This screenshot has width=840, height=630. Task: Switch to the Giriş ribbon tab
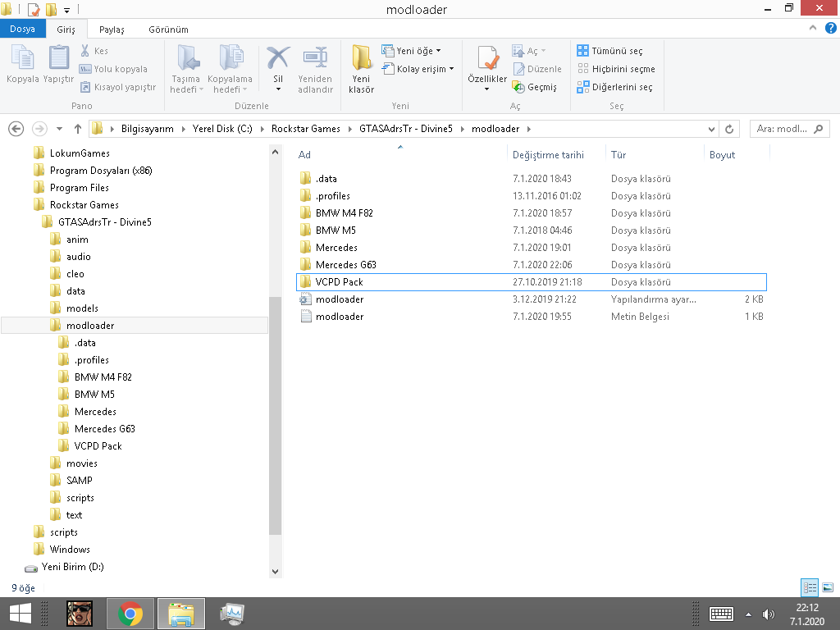coord(66,30)
